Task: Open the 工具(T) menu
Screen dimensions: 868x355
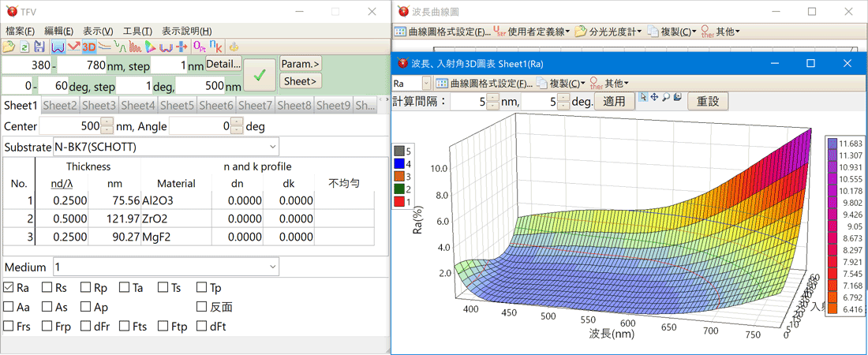Action: pos(137,31)
